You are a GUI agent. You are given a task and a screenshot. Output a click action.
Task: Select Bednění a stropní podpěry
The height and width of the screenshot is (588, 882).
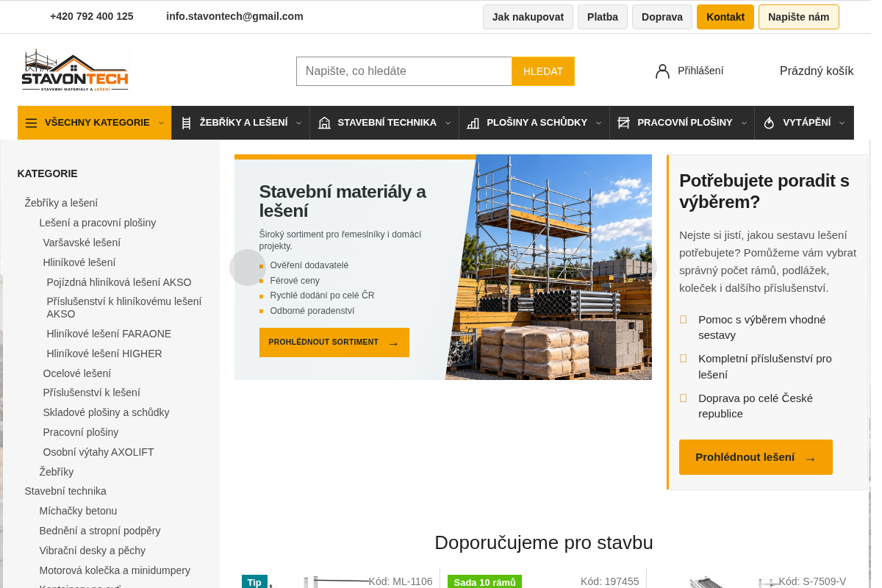coord(100,531)
